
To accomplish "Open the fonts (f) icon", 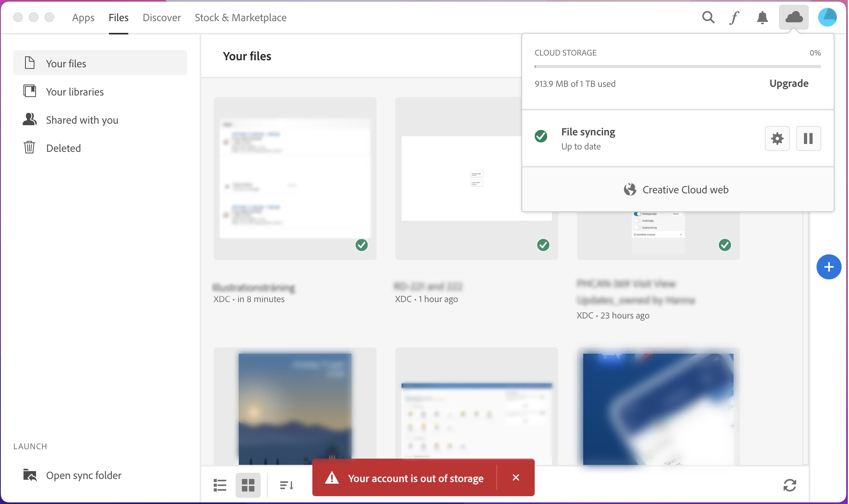I will pyautogui.click(x=734, y=18).
